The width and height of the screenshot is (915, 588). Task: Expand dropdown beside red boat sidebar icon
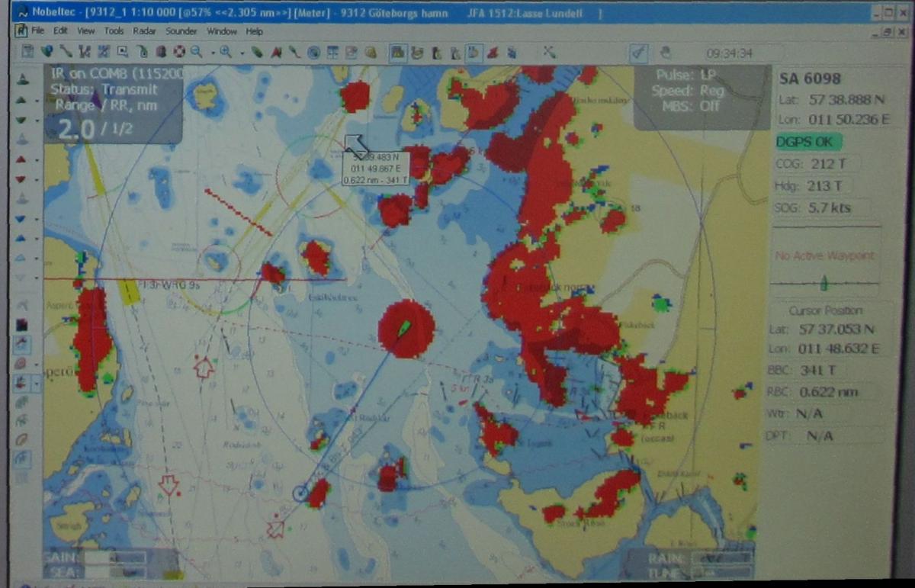click(x=37, y=382)
